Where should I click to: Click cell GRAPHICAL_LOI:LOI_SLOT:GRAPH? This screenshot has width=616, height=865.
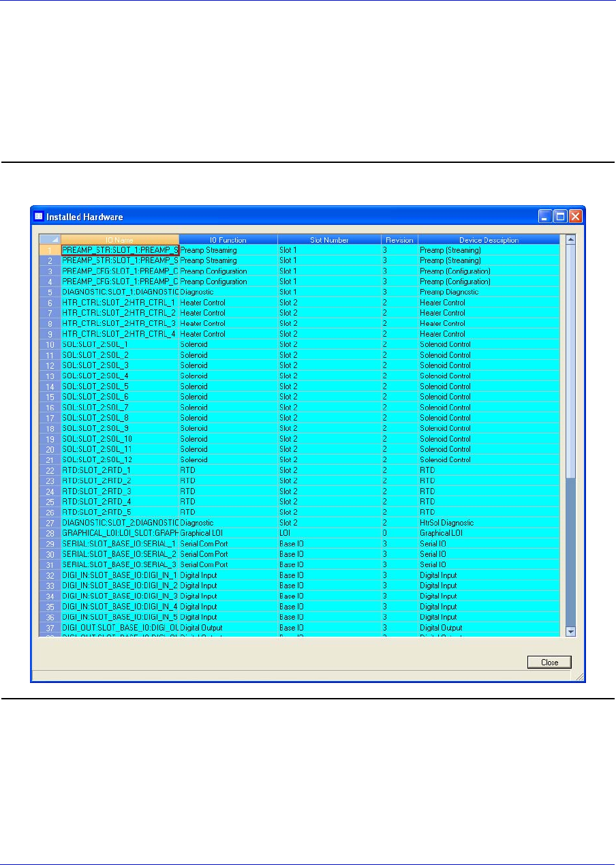tap(120, 533)
